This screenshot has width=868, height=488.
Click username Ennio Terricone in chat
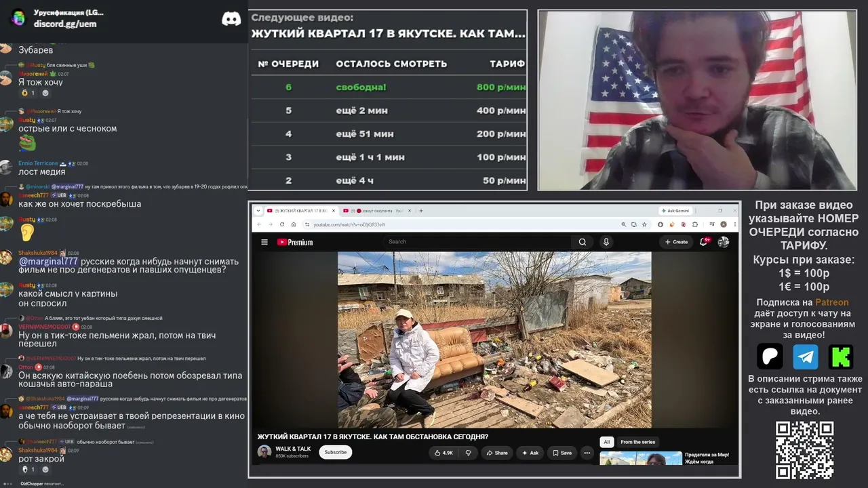point(38,163)
